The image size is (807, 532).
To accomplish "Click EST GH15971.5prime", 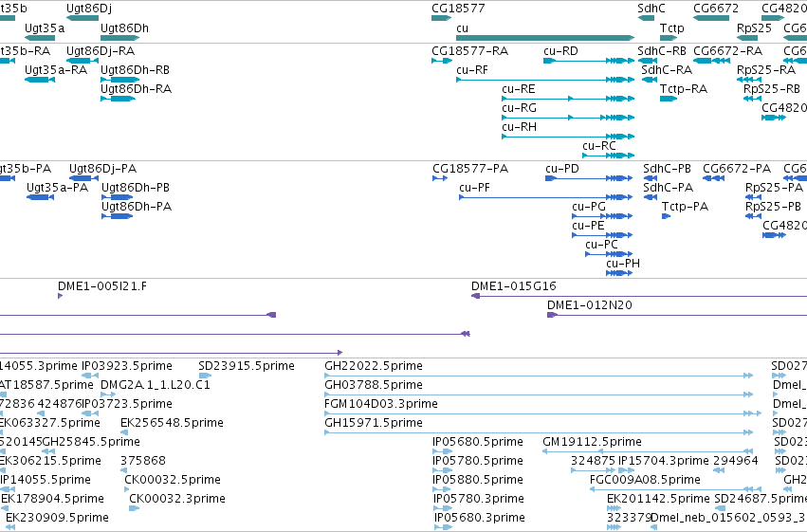I will (539, 432).
